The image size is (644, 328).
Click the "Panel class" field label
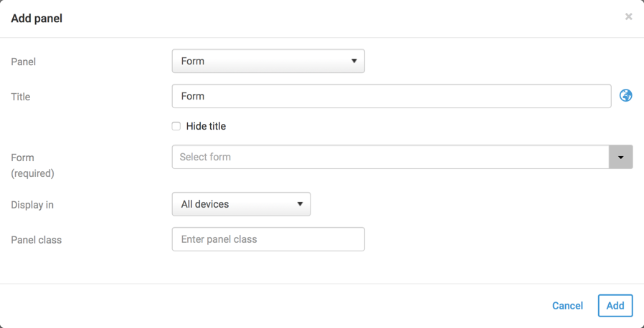point(37,240)
